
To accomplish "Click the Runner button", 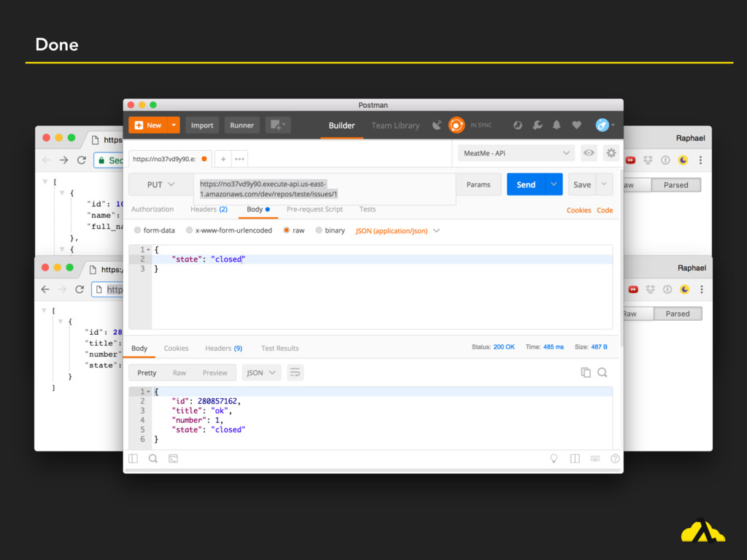I will (x=241, y=125).
